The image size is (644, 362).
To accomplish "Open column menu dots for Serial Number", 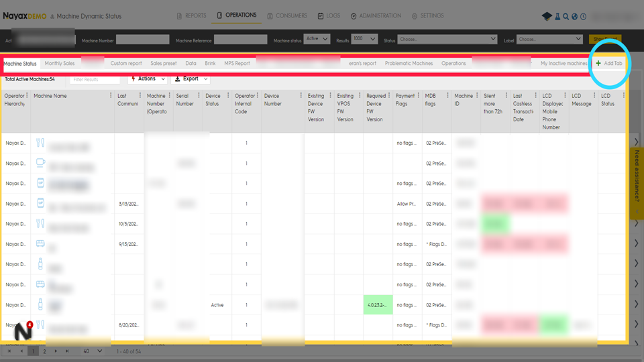I will pyautogui.click(x=199, y=95).
